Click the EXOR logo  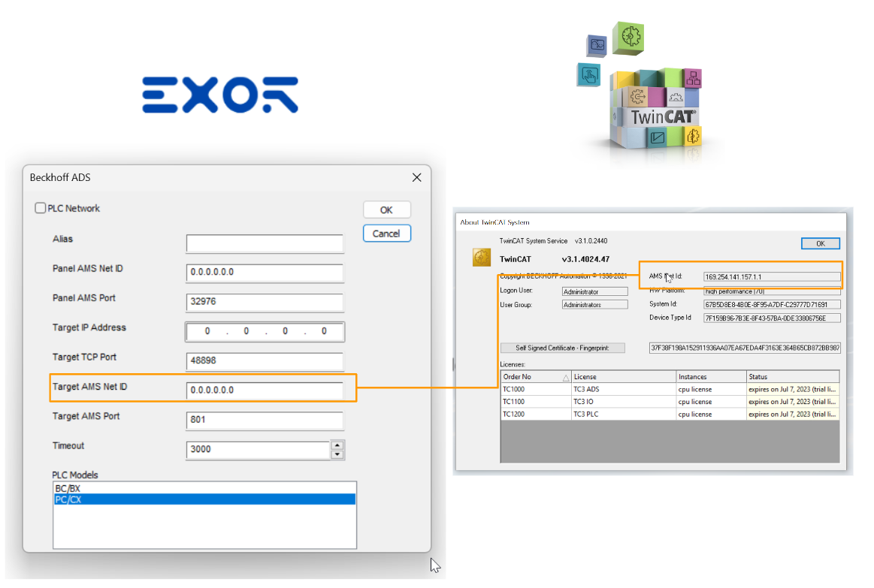(220, 94)
